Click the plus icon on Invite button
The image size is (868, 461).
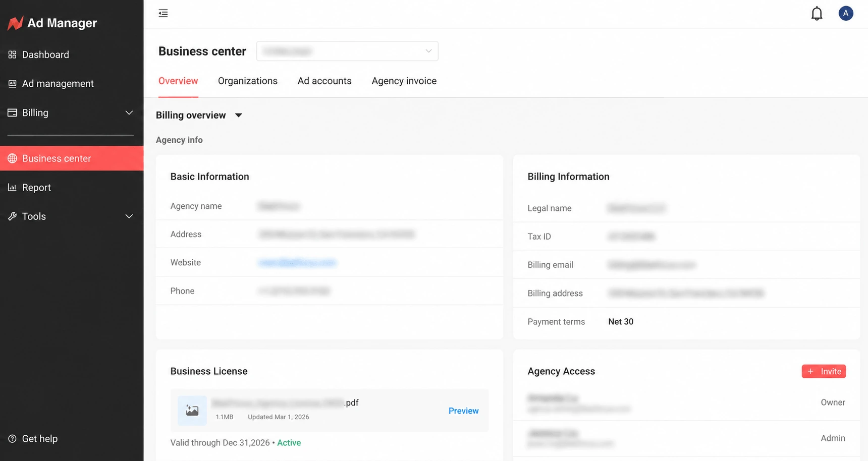[810, 371]
